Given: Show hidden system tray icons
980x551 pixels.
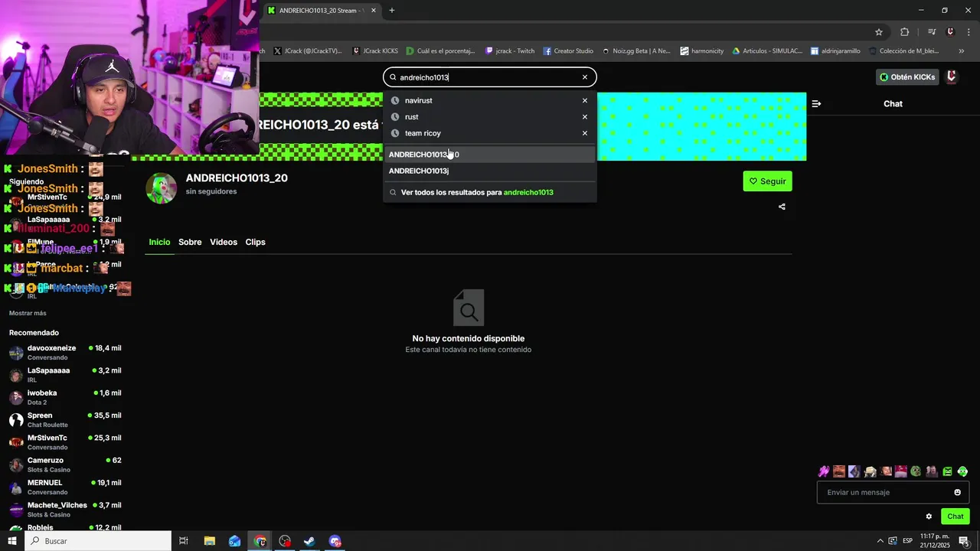Looking at the screenshot, I should (x=880, y=541).
